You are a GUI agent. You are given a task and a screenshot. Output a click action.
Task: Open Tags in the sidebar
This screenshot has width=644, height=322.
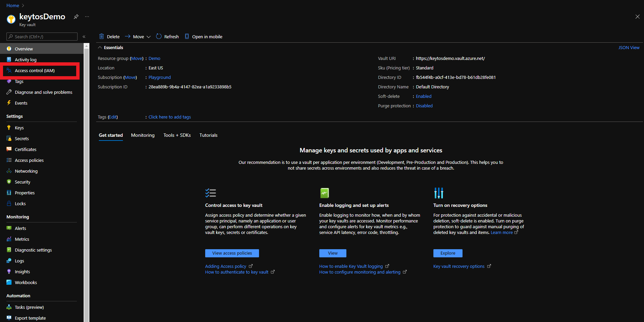coord(42,81)
